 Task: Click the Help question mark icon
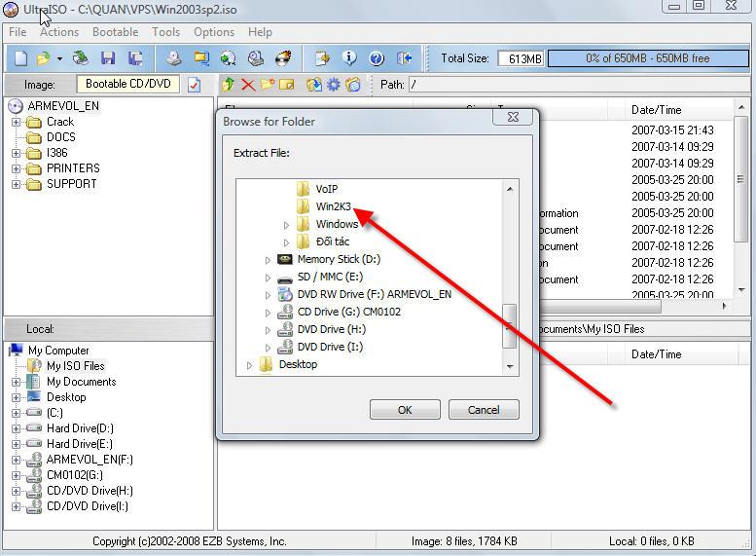point(377,58)
